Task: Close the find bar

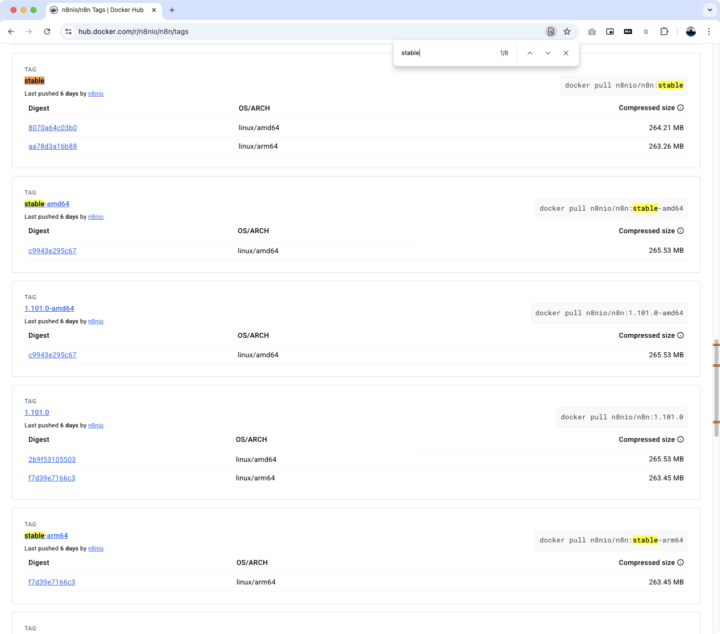Action: click(566, 53)
